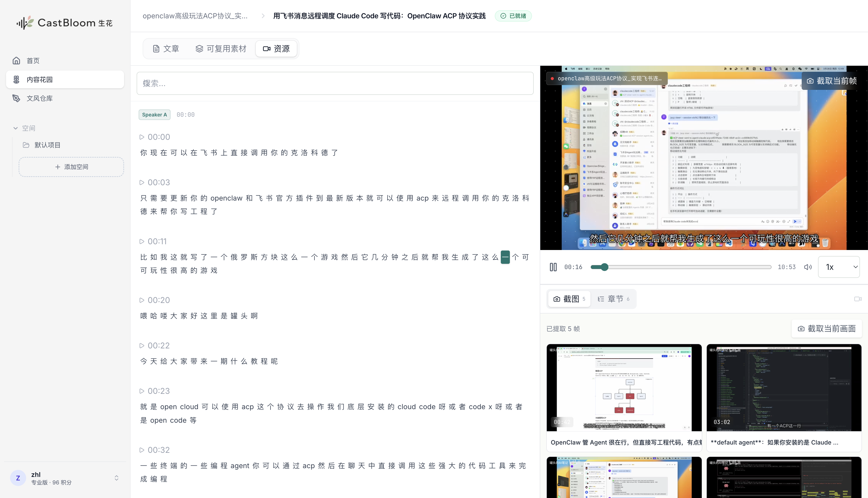Click the video player frame
Screen dimensions: 868x498
pos(704,158)
